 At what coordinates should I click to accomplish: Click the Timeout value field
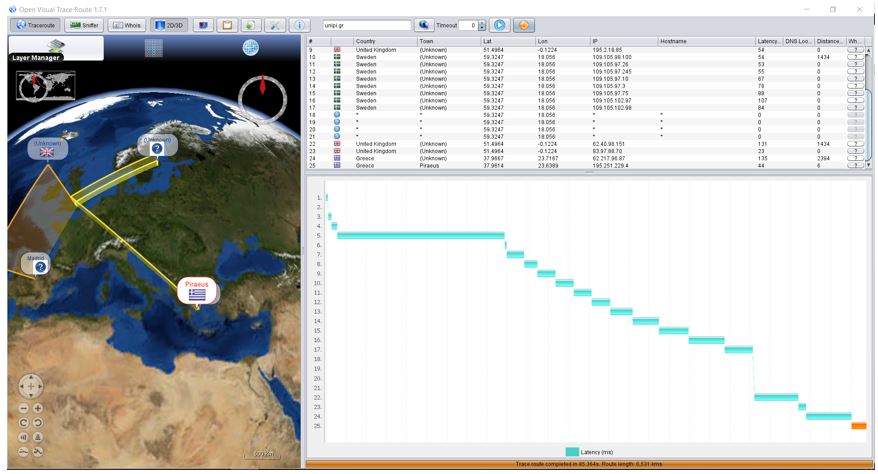tap(468, 25)
